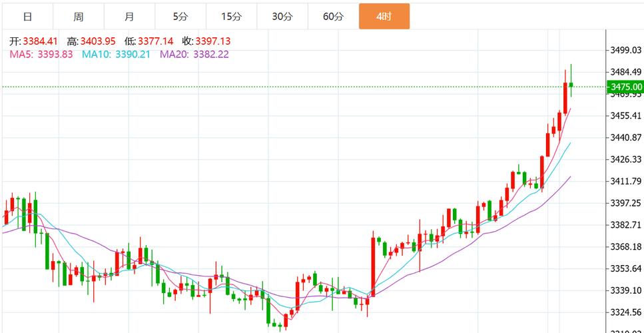Switch to the 60分 timeframe tab
Screen dimensions: 644x333
pos(333,17)
